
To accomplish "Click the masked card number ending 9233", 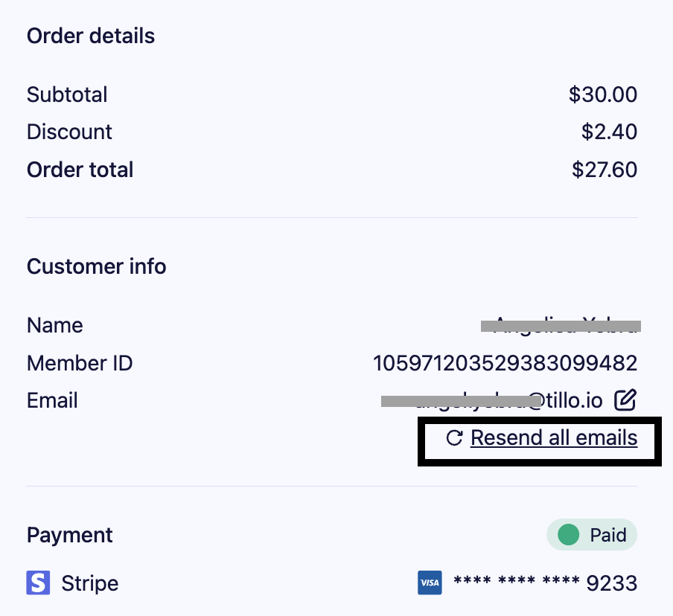I will coord(545,583).
